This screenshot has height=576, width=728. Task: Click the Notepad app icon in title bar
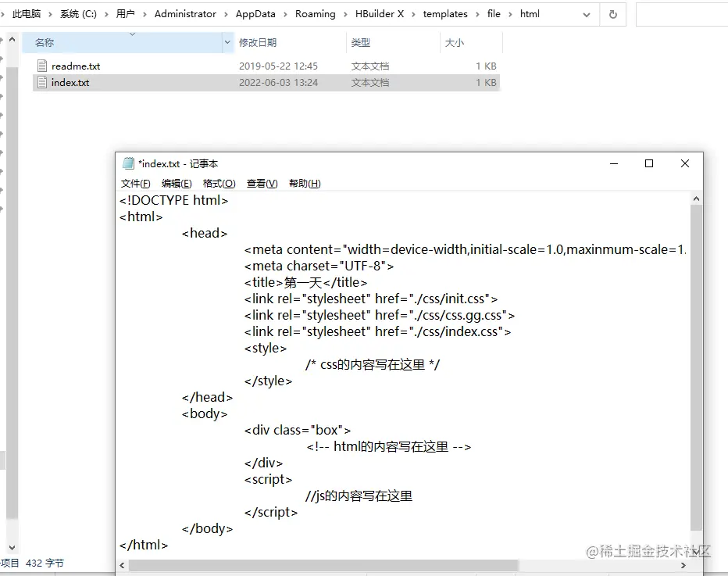(128, 163)
